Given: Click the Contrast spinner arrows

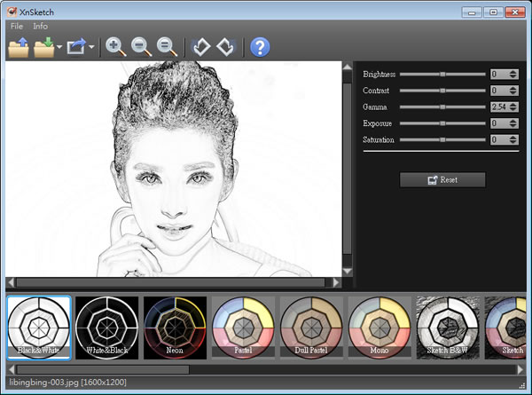Looking at the screenshot, I should point(513,91).
